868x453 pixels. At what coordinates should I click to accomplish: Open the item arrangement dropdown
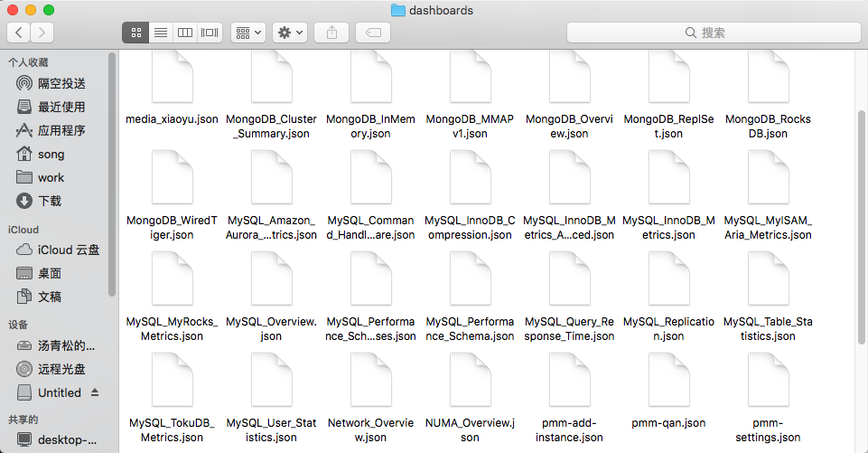tap(248, 33)
